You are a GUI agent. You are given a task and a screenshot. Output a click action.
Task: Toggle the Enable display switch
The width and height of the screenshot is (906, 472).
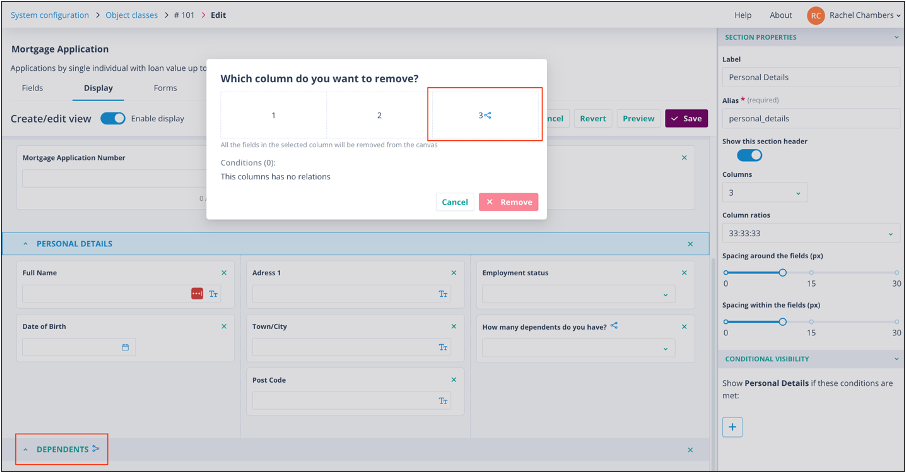pos(113,118)
